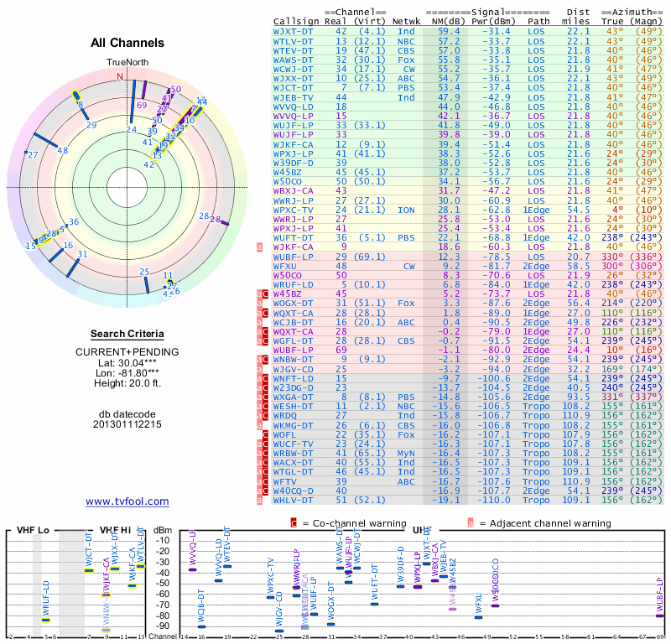Viewport: 671px width, 644px height.
Task: Open the www.tvfool.com link
Action: click(127, 501)
